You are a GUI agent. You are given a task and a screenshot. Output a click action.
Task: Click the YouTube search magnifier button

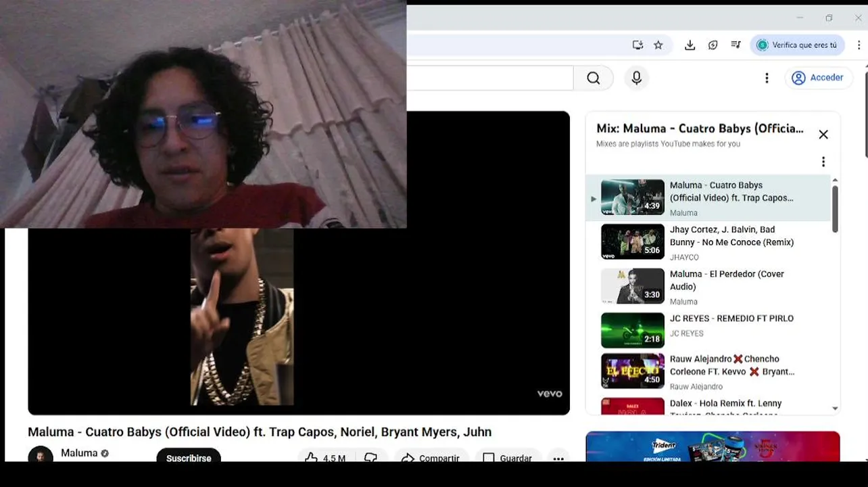[x=594, y=78]
